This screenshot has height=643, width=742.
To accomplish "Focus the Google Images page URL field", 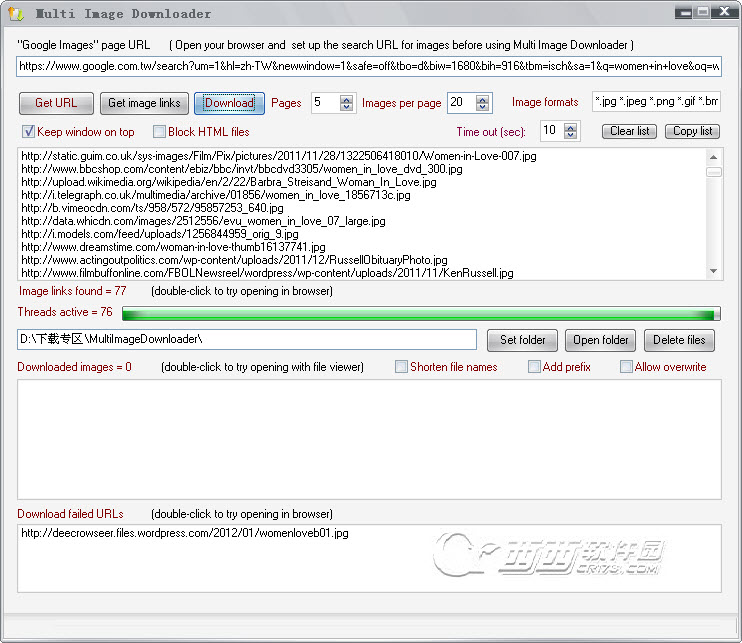I will pyautogui.click(x=369, y=66).
